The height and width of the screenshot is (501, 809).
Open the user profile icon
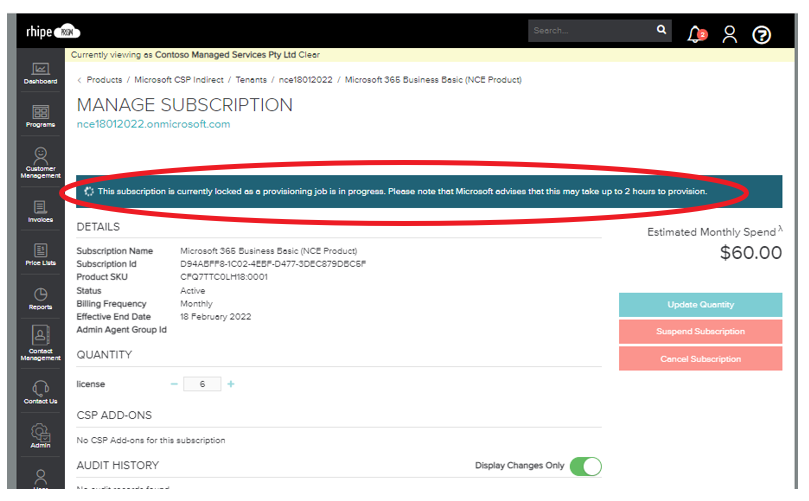click(730, 35)
